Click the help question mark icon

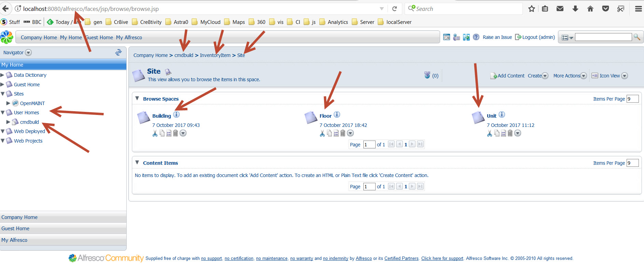point(476,37)
